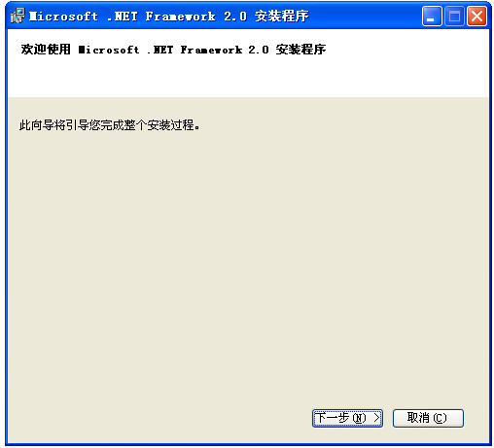494x448 pixels.
Task: Click the (C) accelerator label on Cancel button
Action: coord(440,418)
